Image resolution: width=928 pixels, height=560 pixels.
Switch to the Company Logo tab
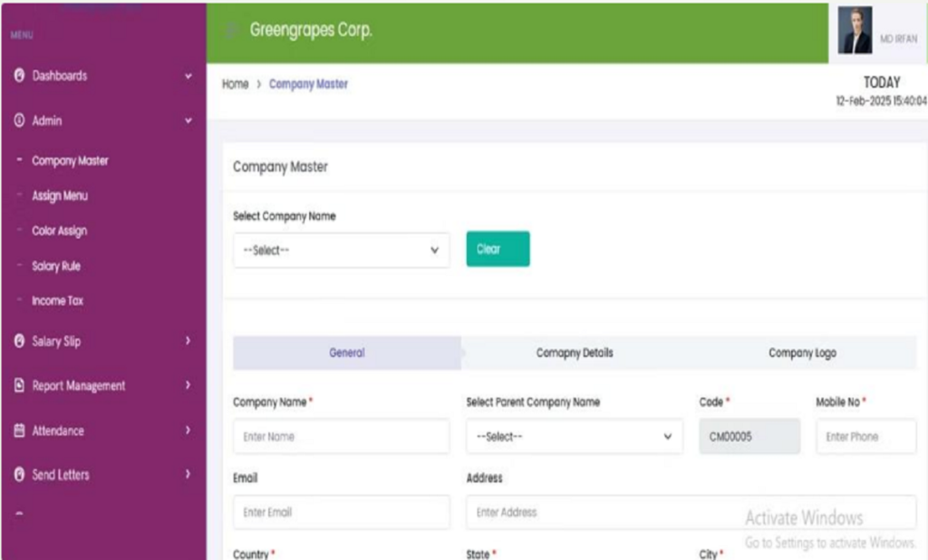[x=802, y=353]
